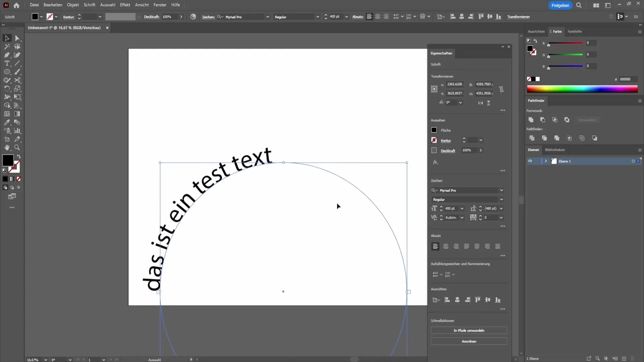Click In Pfade umwandeln button
This screenshot has width=644, height=362.
pos(469,330)
